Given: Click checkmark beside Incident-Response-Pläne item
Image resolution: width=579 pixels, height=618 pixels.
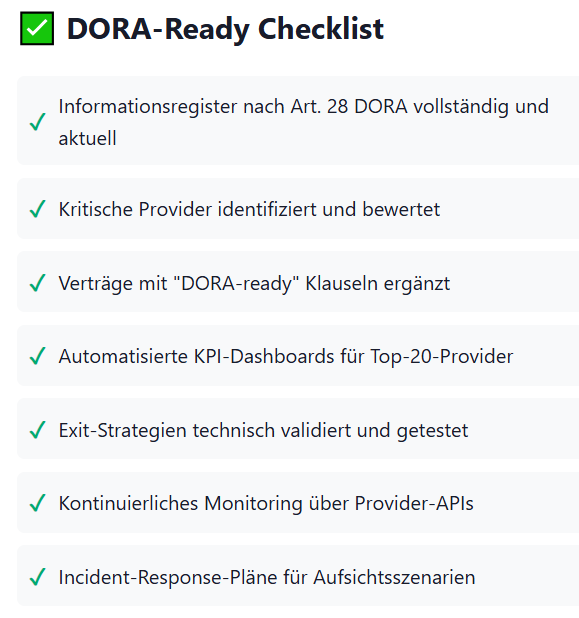Looking at the screenshot, I should click(37, 577).
